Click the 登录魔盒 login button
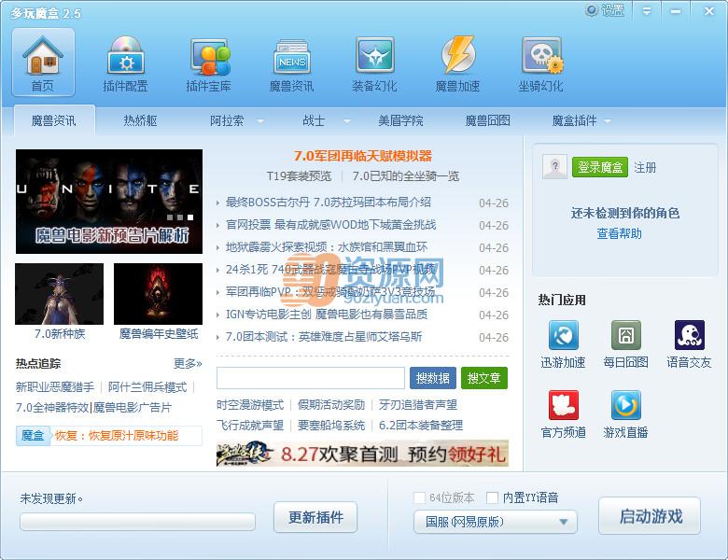This screenshot has height=560, width=728. [600, 167]
